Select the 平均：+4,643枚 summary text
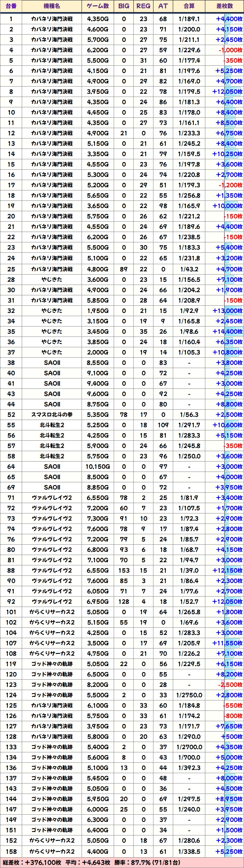The image size is (244, 868). (88, 862)
